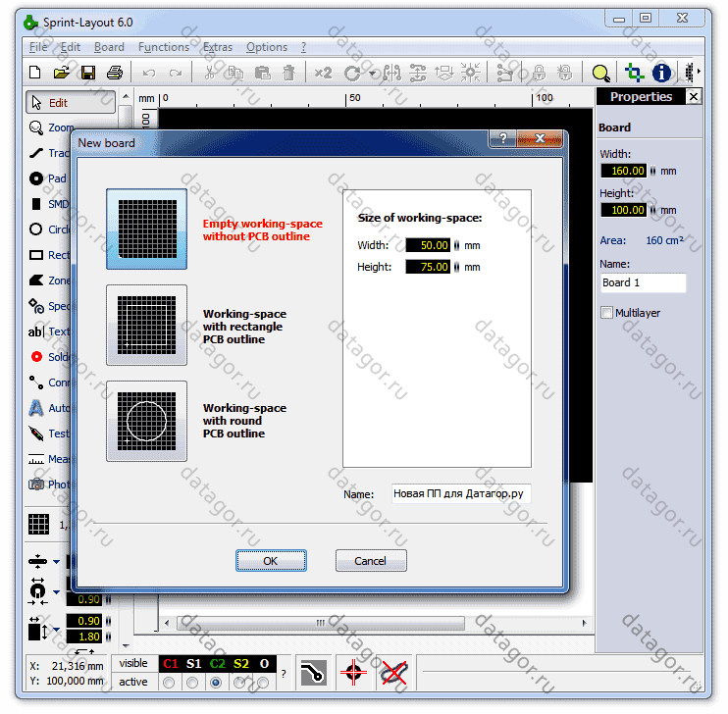The image size is (728, 714).
Task: Click the Redo arrow icon
Action: (176, 73)
